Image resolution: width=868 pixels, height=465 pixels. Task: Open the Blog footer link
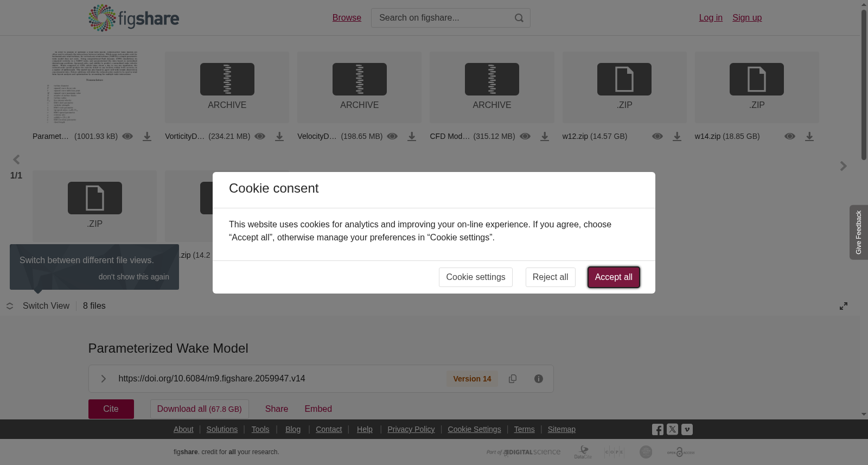coord(293,429)
